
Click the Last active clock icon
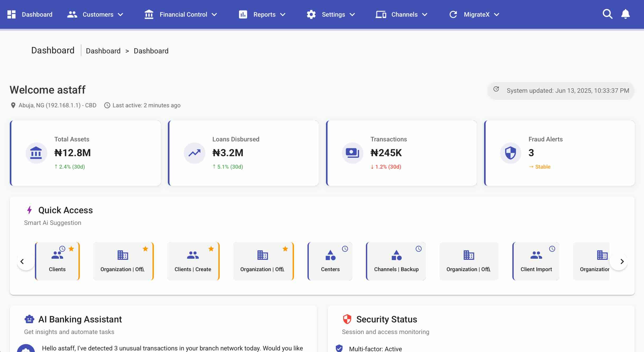tap(107, 105)
